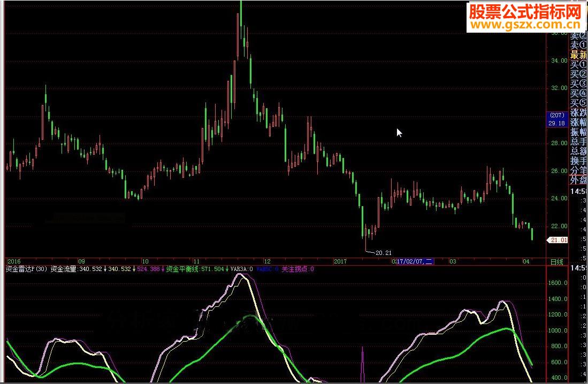Click the 34.00 price axis label
588x384 pixels.
(x=559, y=61)
